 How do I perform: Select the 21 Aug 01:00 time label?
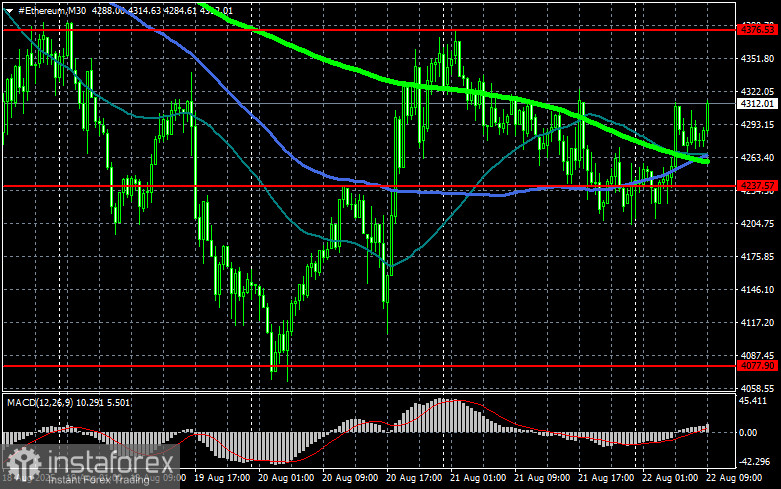[x=478, y=478]
